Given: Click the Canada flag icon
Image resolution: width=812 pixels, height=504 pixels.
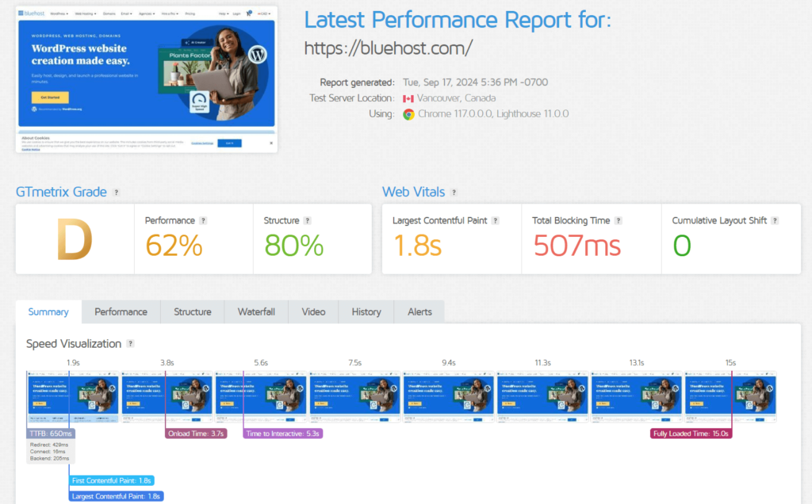Looking at the screenshot, I should (x=408, y=98).
